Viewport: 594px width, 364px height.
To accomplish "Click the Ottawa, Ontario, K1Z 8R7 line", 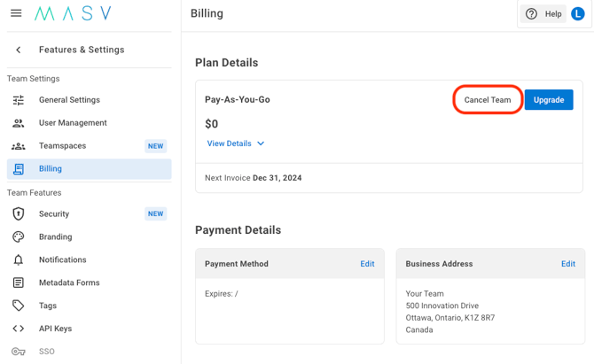I will [x=450, y=317].
